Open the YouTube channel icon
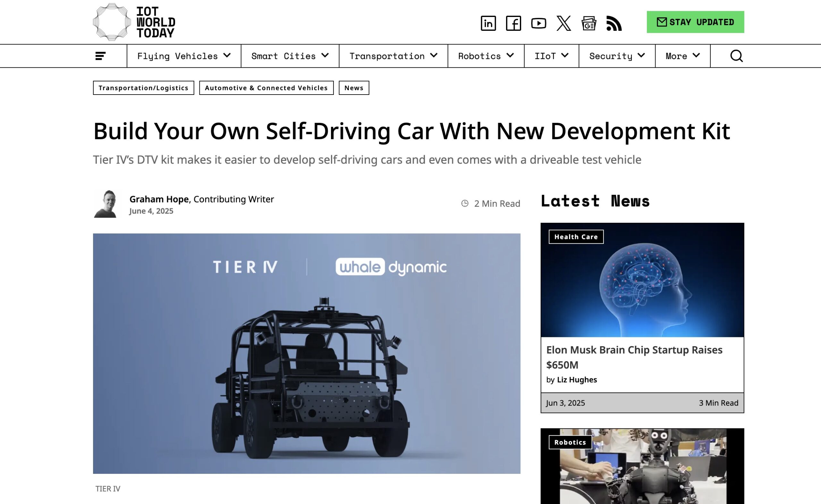 [538, 23]
